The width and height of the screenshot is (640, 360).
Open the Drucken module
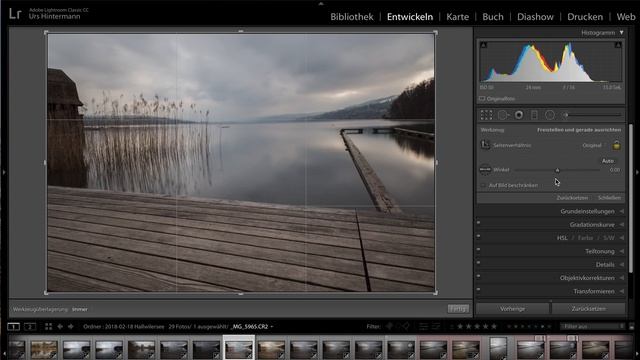pos(585,17)
